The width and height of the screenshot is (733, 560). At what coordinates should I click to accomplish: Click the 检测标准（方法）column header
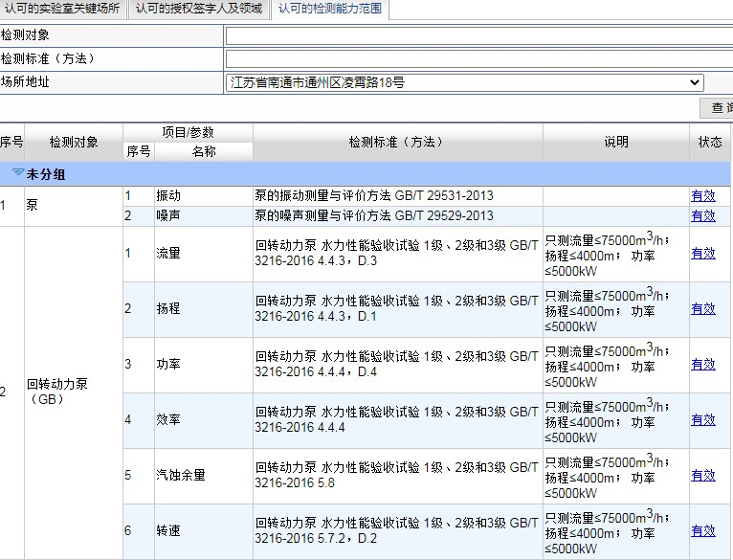pyautogui.click(x=398, y=143)
